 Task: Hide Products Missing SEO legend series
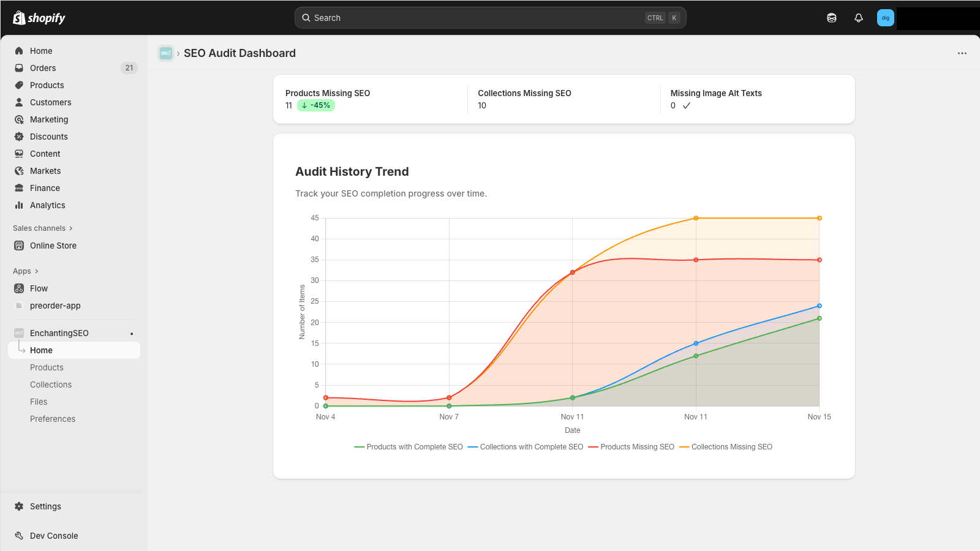click(x=631, y=447)
